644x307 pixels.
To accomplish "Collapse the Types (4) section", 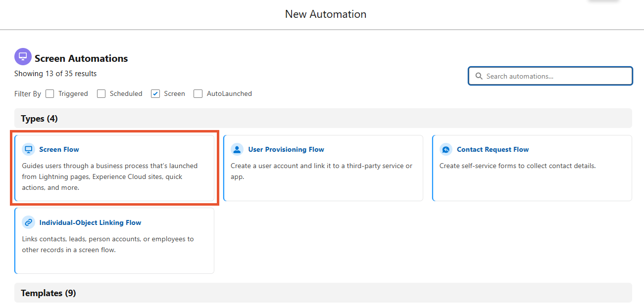I will tap(323, 119).
